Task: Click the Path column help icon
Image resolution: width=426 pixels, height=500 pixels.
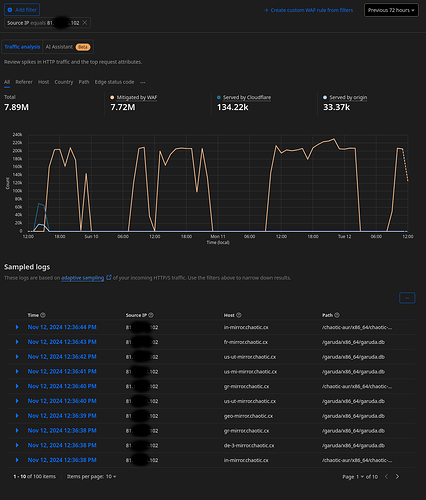Action: (x=337, y=315)
